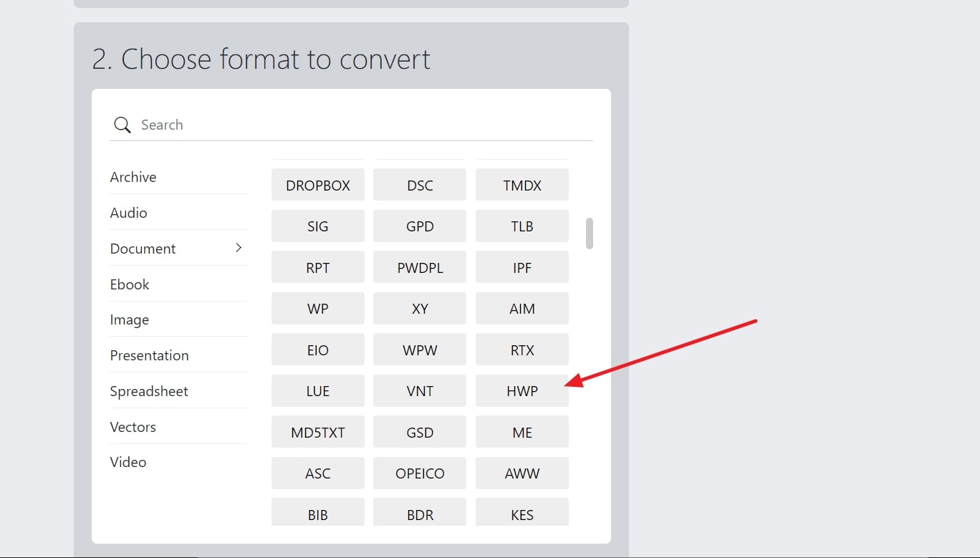The width and height of the screenshot is (980, 558).
Task: Browse Ebook conversion formats
Action: (x=130, y=284)
